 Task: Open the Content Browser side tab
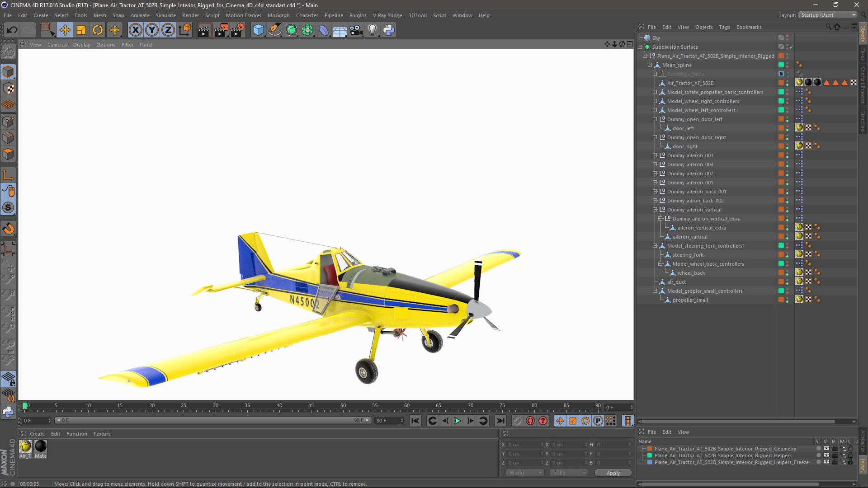pos(863,85)
